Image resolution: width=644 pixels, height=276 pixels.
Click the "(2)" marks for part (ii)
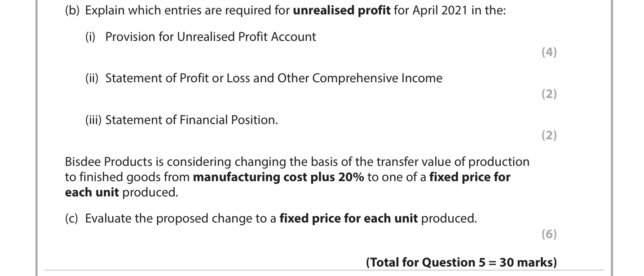tap(549, 93)
